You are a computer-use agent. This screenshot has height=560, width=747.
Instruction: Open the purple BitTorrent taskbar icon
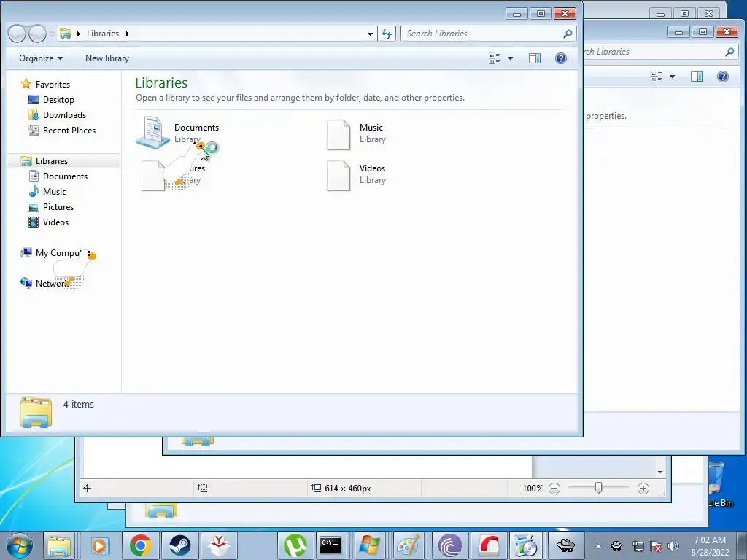coord(449,545)
